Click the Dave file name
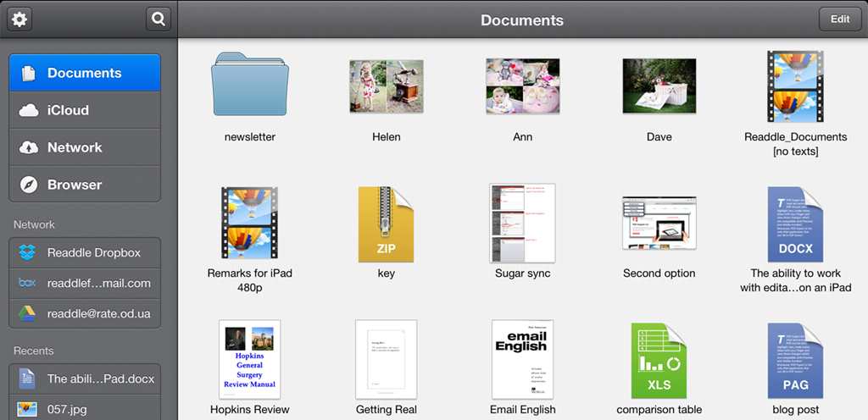 [659, 136]
